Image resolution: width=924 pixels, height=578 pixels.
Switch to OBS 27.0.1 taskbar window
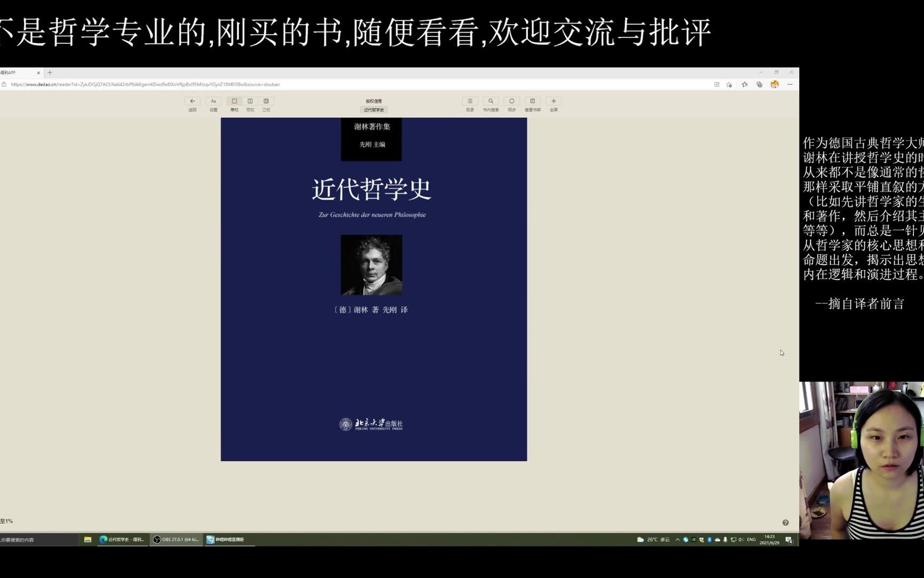coord(176,539)
